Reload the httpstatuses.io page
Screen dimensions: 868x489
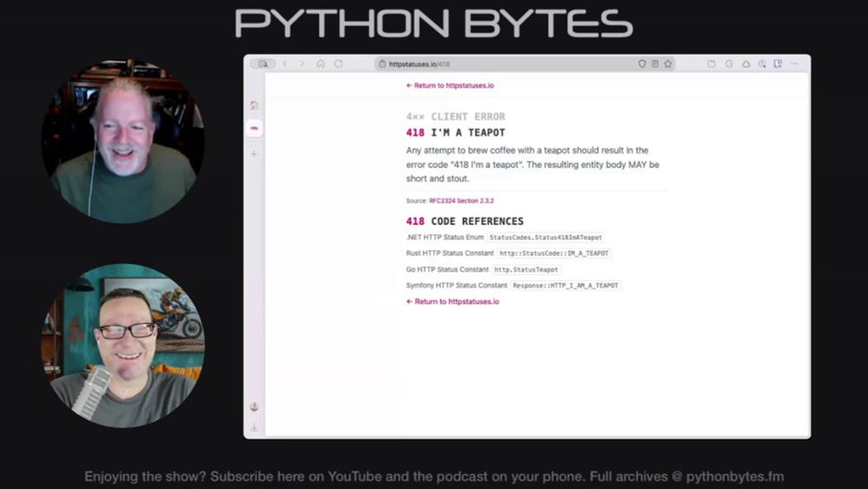339,64
